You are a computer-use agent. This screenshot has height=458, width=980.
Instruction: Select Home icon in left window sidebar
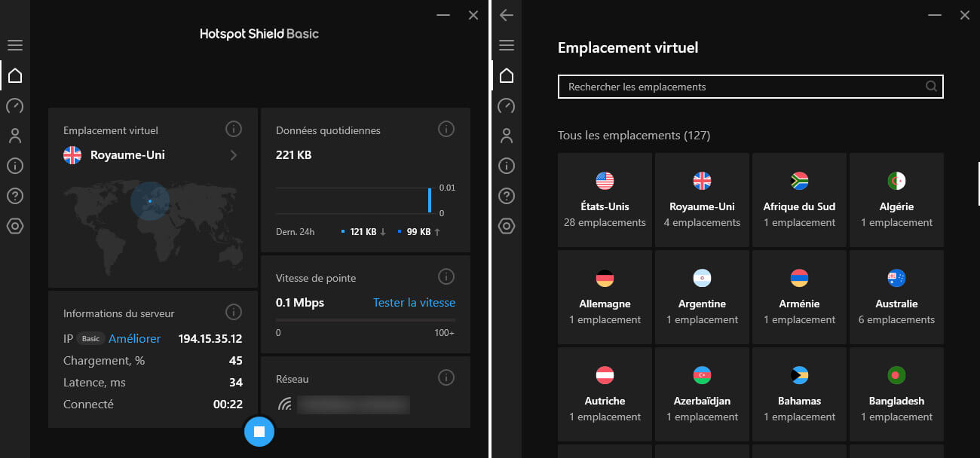15,75
